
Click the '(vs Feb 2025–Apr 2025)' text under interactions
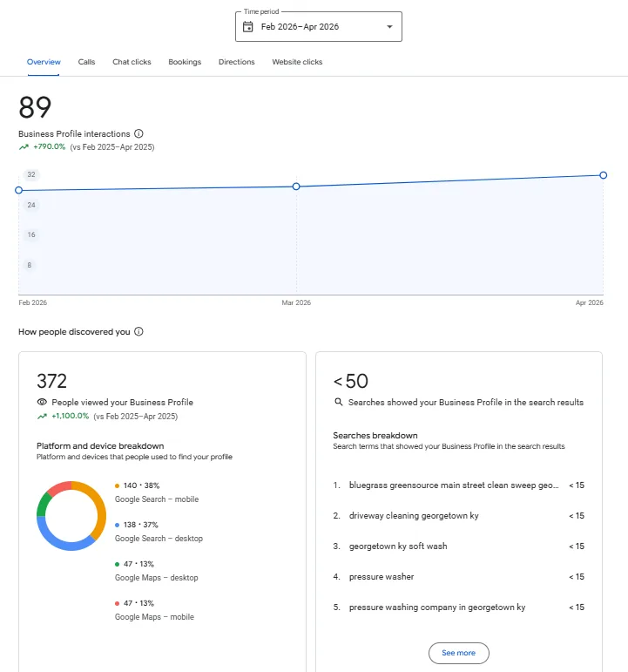(112, 147)
